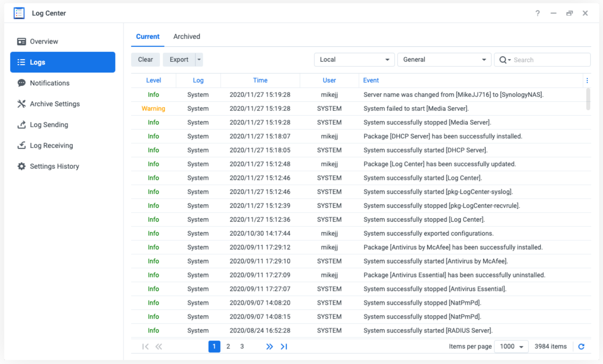Go to next pages double arrow
Screen dimensions: 603x364
269,346
